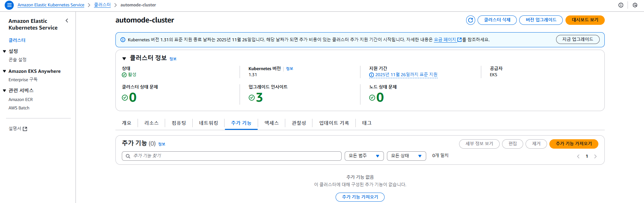Collapse the 관련 서비스 sidebar section

(4, 91)
